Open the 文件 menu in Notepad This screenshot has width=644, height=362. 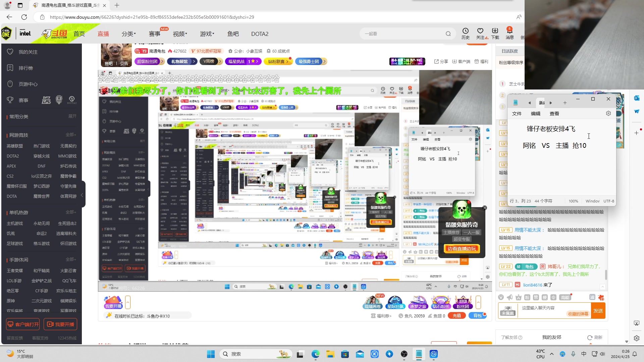coord(517,114)
